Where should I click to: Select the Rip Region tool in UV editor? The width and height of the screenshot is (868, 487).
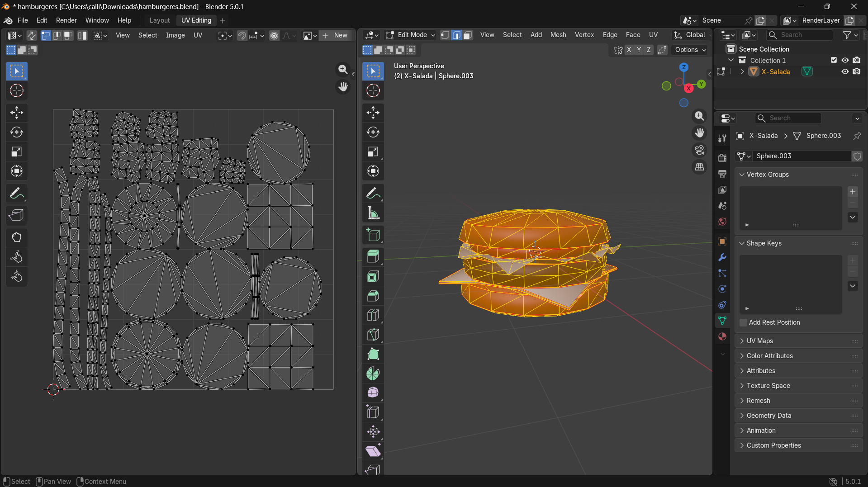click(x=17, y=216)
